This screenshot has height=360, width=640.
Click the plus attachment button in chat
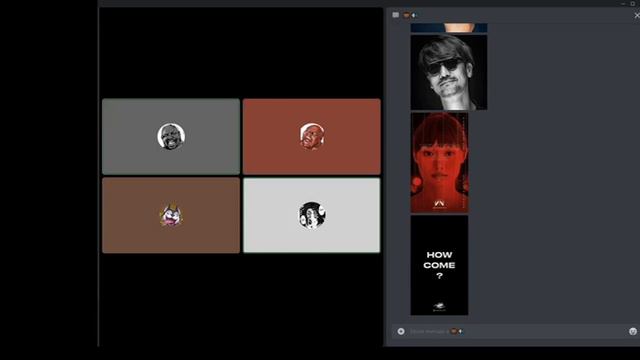pos(401,331)
